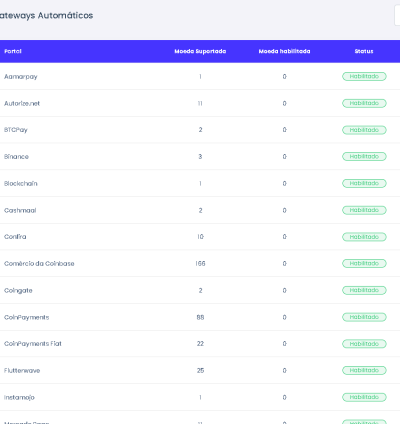
Task: Click supported currency count 1 for Blockchain
Action: coord(200,183)
